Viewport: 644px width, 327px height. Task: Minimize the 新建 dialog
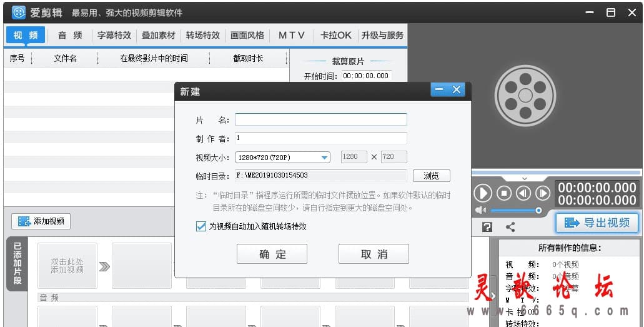(x=439, y=89)
